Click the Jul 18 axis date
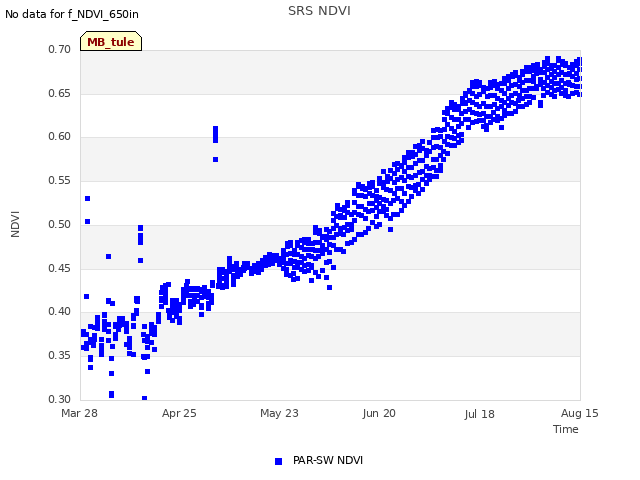Screen dimensions: 640x480 [x=479, y=414]
